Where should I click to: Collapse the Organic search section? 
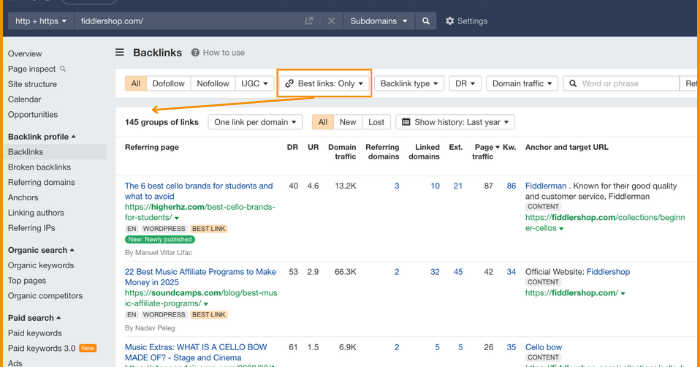coord(41,250)
